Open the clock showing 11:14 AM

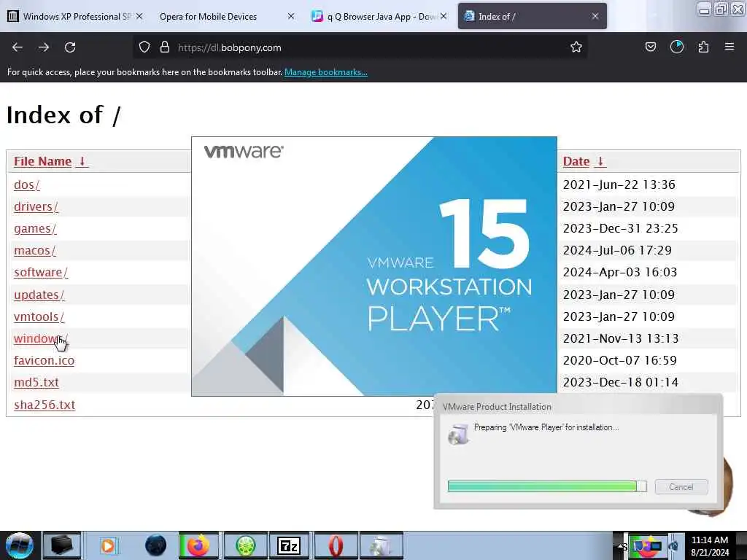(x=710, y=546)
